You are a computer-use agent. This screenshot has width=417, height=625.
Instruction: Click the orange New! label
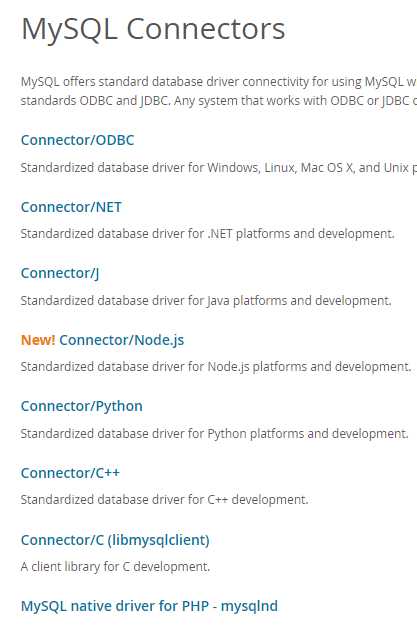click(38, 340)
